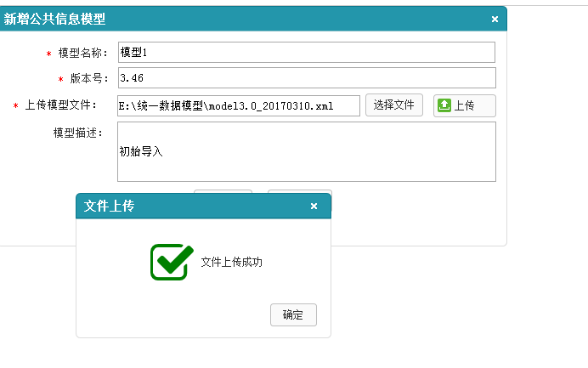Click left partially hidden button below description
This screenshot has width=588, height=368.
223,191
